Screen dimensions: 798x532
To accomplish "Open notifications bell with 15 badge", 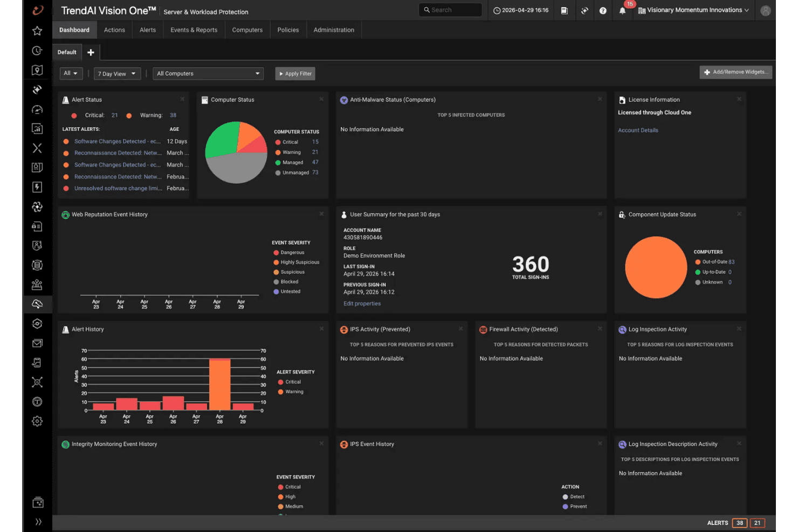I will [623, 10].
